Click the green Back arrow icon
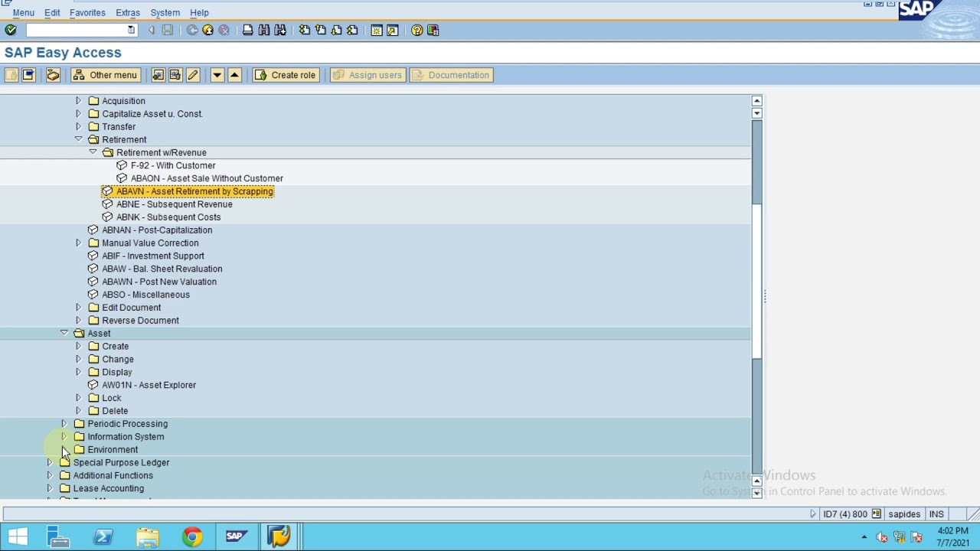980x551 pixels. [192, 30]
